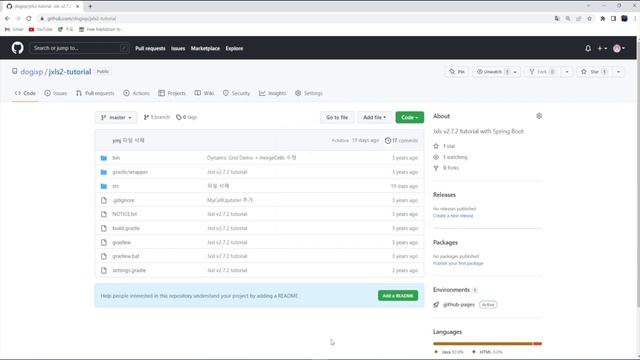
Task: Click the gradle/wrapper folder icon
Action: coord(104,172)
